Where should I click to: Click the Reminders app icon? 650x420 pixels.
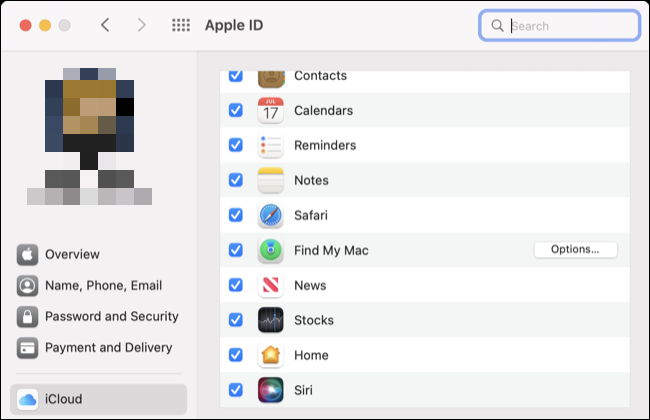tap(271, 145)
